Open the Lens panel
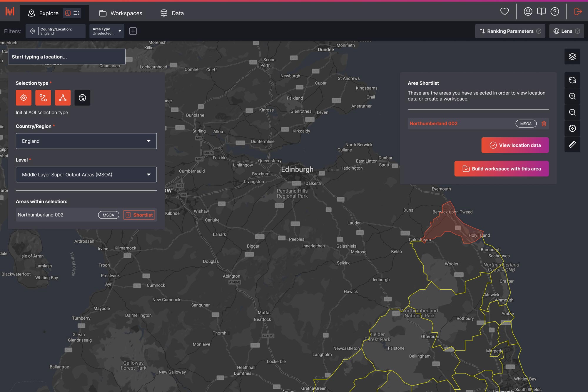The image size is (588, 392). click(567, 31)
